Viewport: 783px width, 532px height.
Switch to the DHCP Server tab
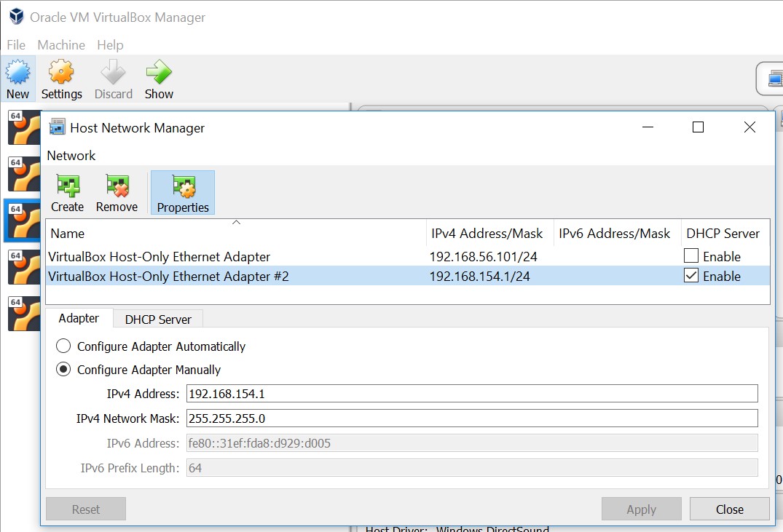click(158, 319)
